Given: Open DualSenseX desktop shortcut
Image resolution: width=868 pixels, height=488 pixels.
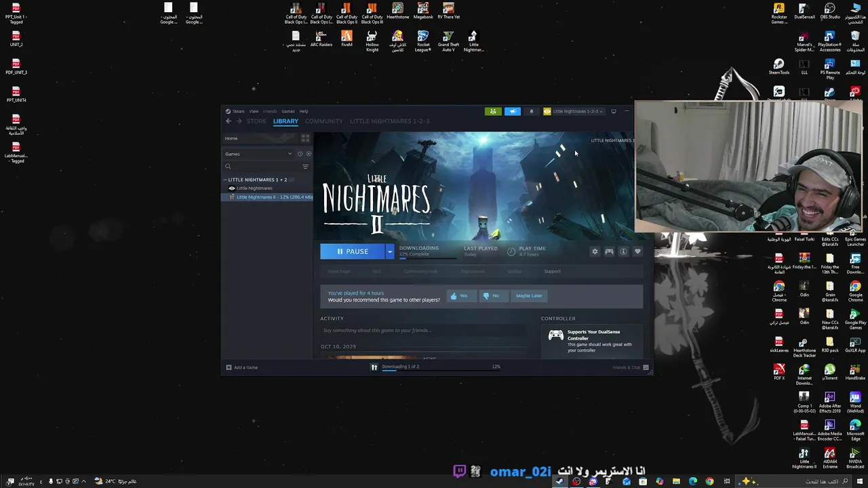Looking at the screenshot, I should pos(805,12).
